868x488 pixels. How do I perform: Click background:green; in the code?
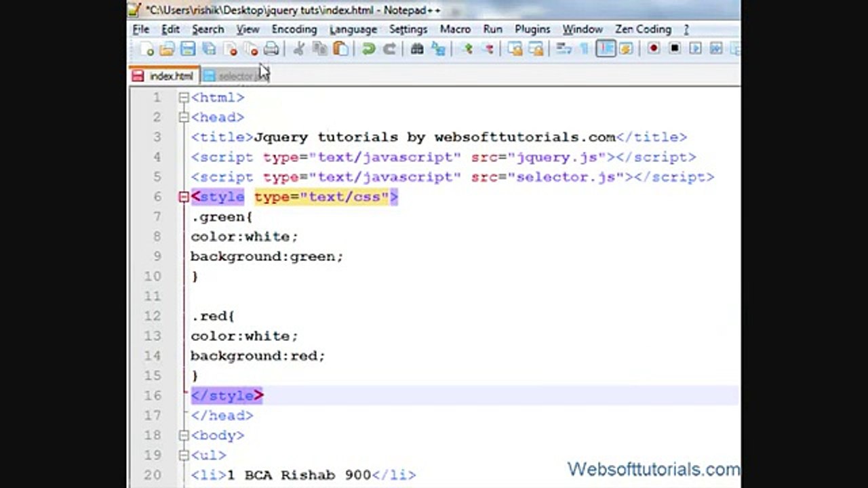[x=267, y=257]
